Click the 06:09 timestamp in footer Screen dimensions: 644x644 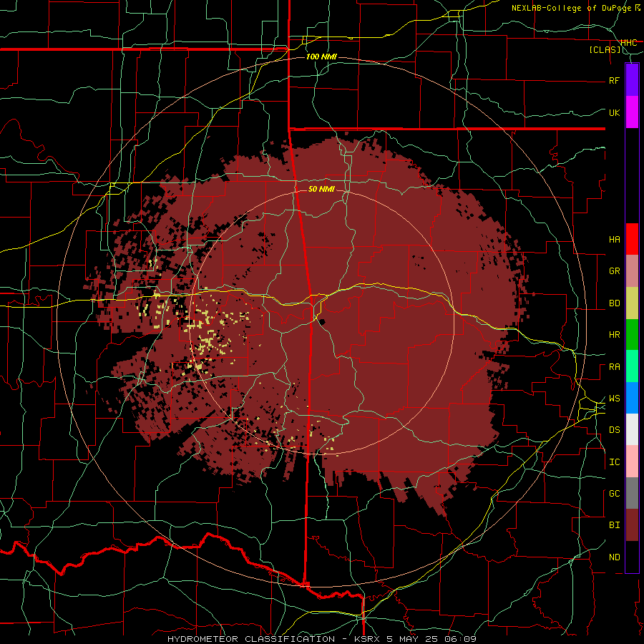[459, 639]
